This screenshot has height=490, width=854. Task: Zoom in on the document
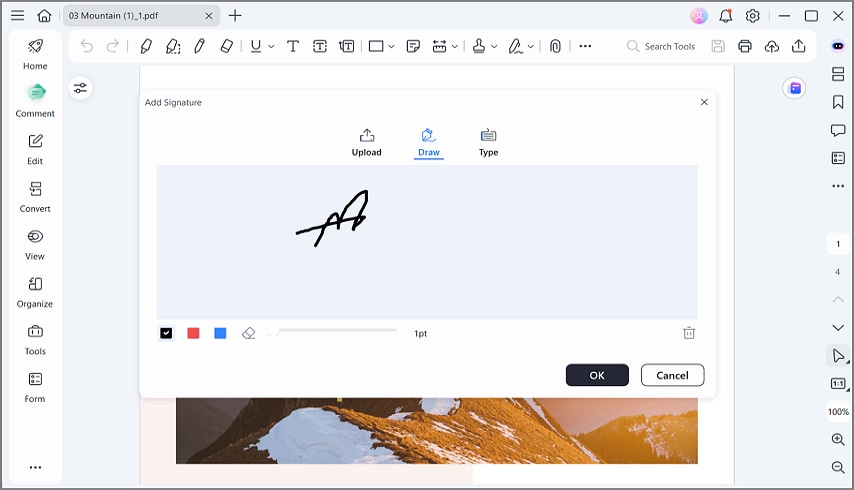tap(838, 439)
